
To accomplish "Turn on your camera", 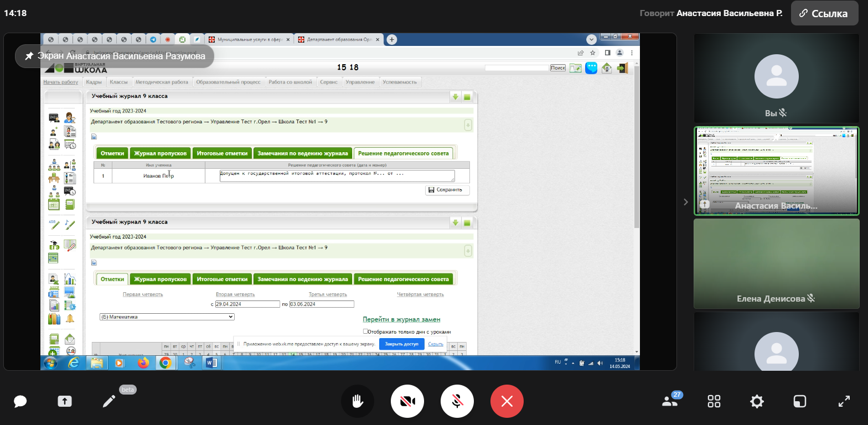I will 407,401.
